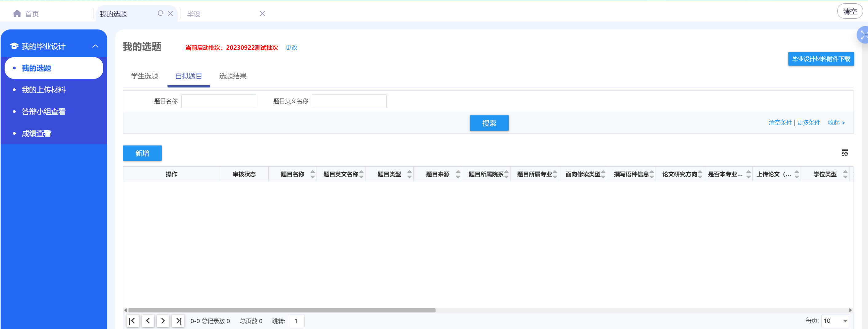Select the 自拟题目 tab

(189, 76)
